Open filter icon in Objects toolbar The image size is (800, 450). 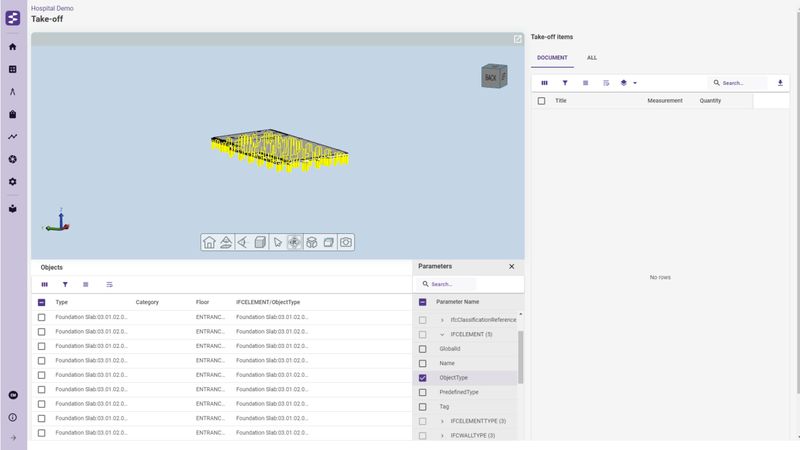point(65,285)
